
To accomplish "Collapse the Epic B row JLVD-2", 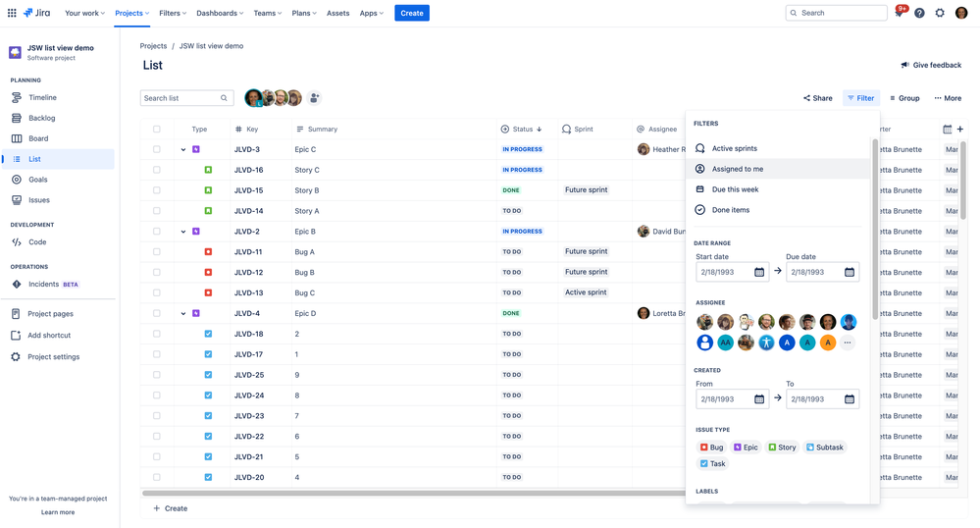I will [x=183, y=232].
